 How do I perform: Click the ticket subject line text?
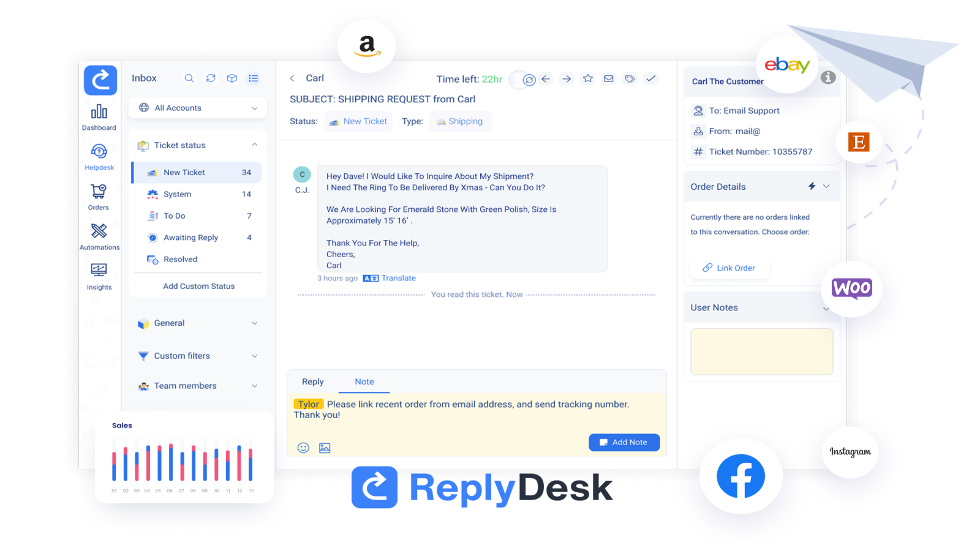click(x=382, y=99)
